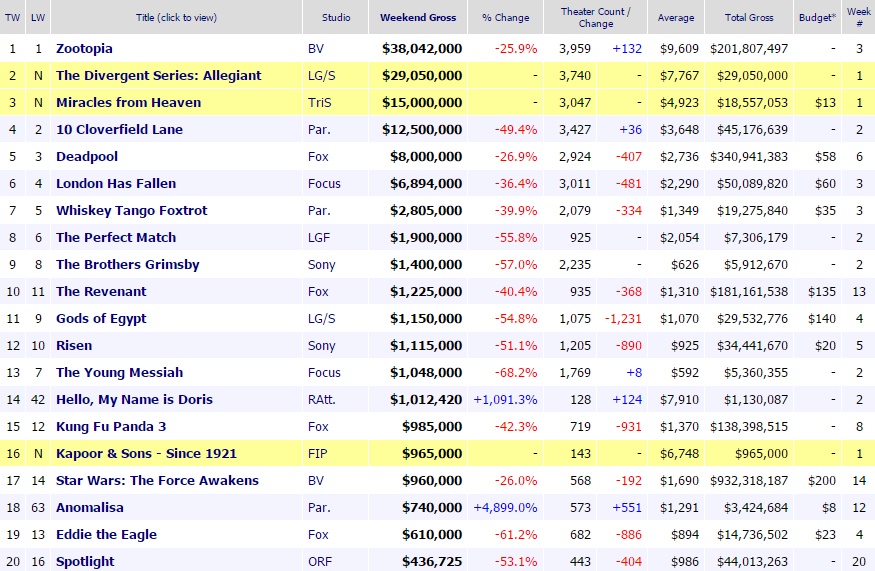Screen dimensions: 875x571
Task: Select weekend gross $38,042,000
Action: pos(422,49)
